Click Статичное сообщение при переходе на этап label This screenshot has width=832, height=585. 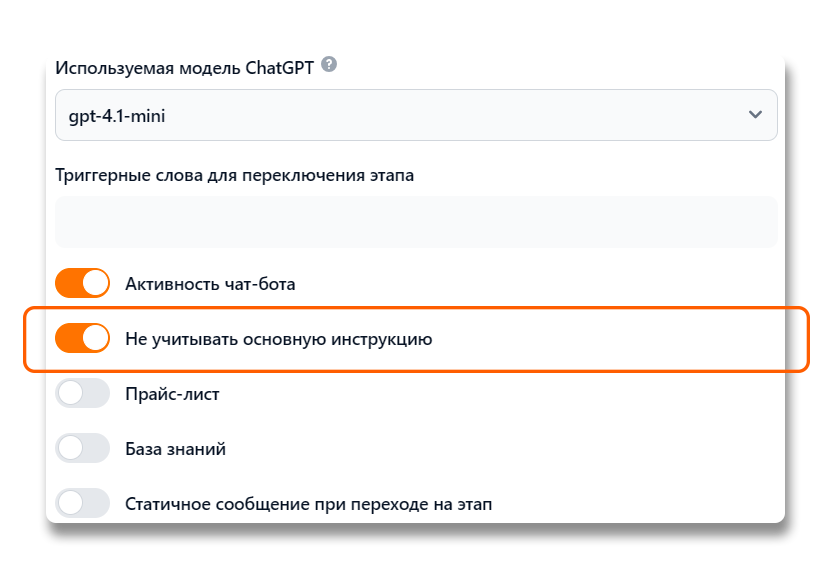click(x=308, y=504)
